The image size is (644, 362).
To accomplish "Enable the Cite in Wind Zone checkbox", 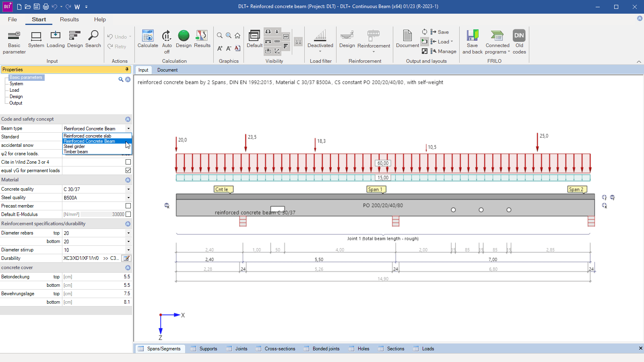I will coord(128,162).
